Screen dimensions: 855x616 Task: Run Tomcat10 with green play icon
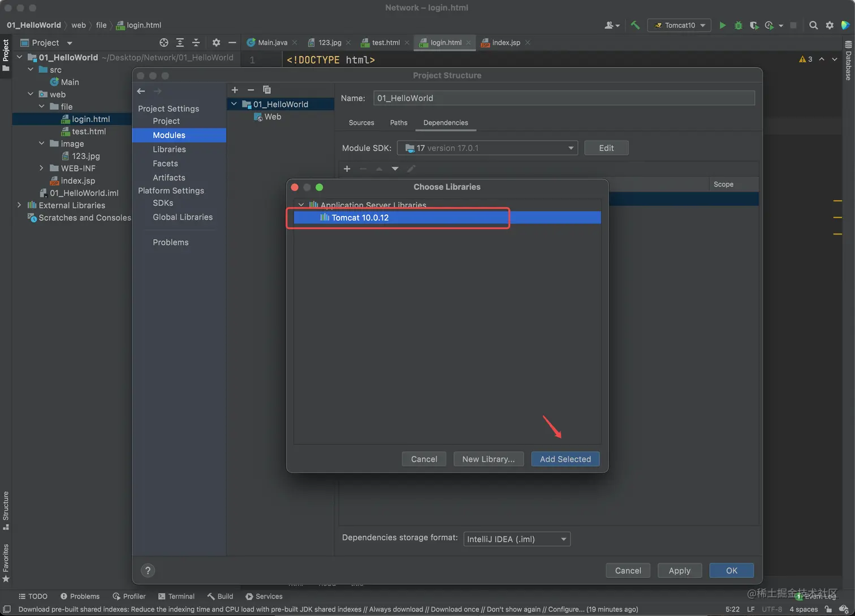click(722, 25)
